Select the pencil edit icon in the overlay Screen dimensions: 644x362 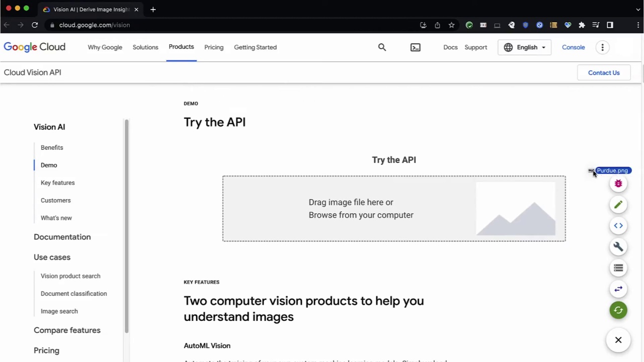[618, 205]
